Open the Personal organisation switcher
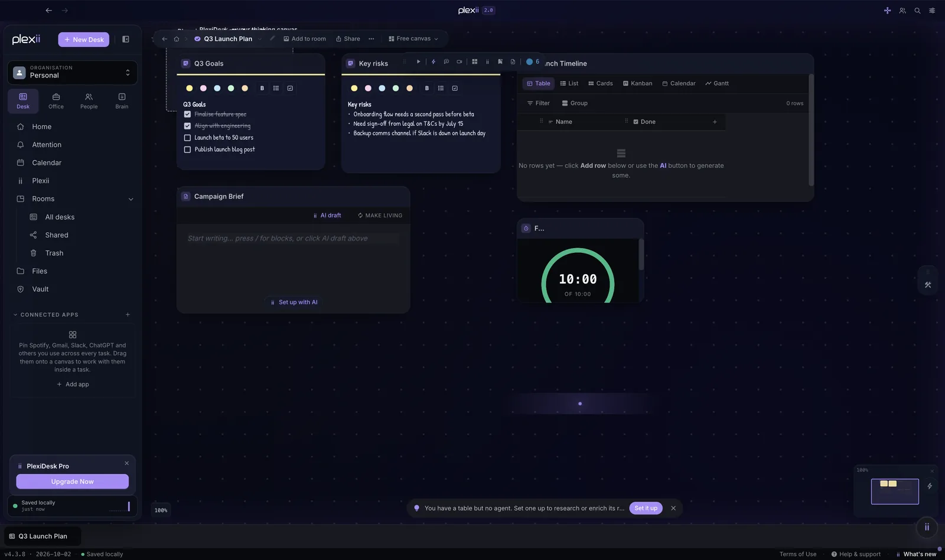945x560 pixels. coord(73,73)
